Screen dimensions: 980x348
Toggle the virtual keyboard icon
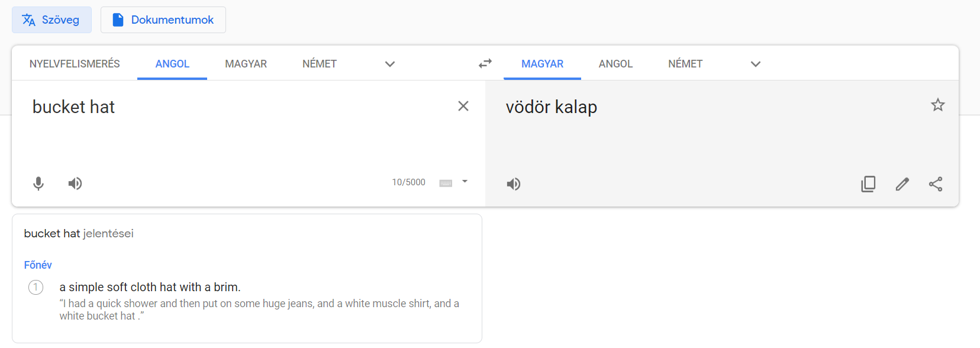point(446,183)
